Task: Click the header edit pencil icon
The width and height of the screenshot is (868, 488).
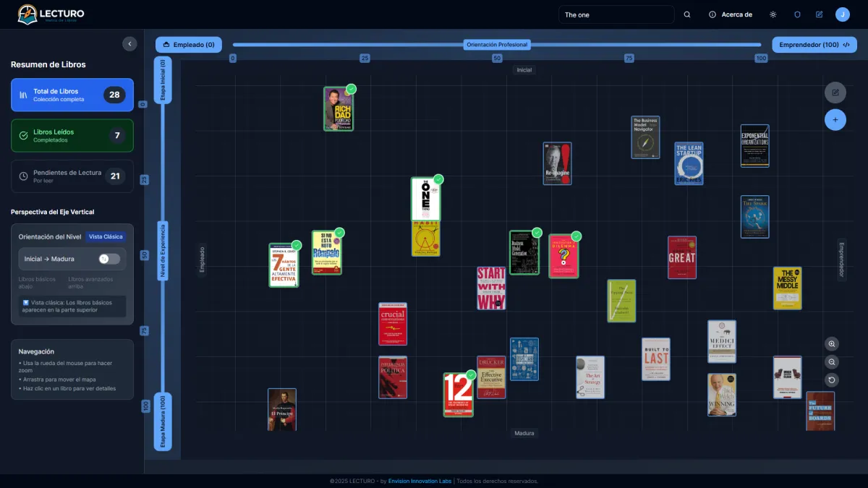Action: point(820,14)
